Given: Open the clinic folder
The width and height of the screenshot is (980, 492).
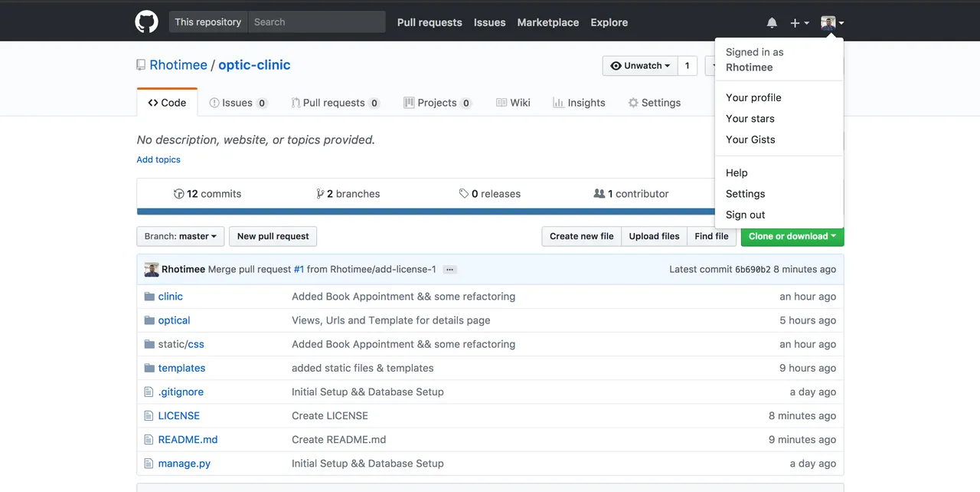Looking at the screenshot, I should pos(171,297).
